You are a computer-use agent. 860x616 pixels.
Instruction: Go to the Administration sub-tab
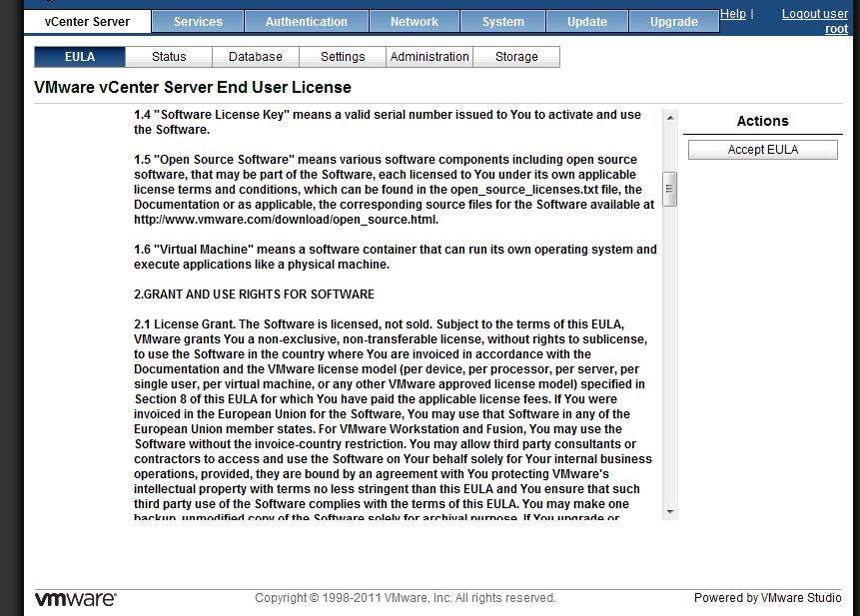point(430,57)
